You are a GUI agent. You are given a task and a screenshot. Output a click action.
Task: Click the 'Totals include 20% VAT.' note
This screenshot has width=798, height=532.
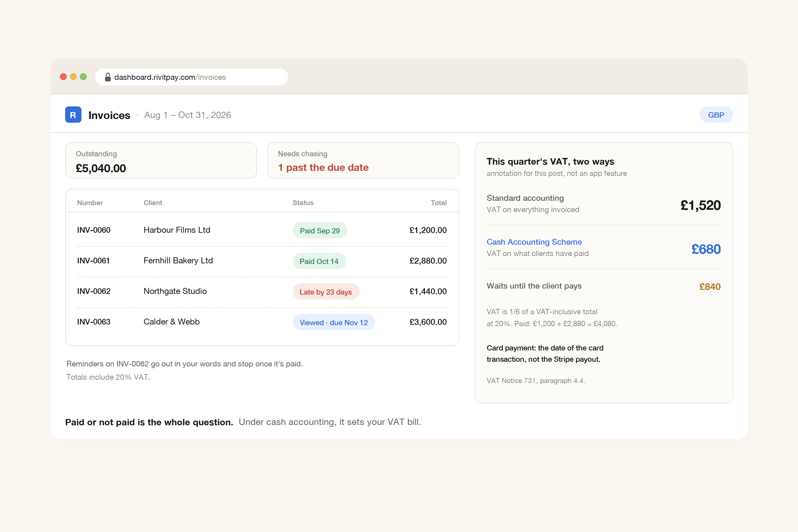(x=108, y=377)
